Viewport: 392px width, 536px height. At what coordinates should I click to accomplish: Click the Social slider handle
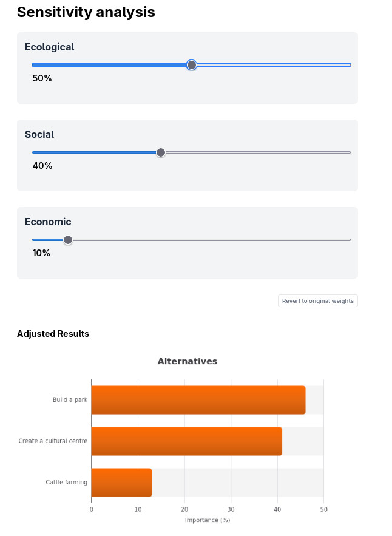point(161,152)
